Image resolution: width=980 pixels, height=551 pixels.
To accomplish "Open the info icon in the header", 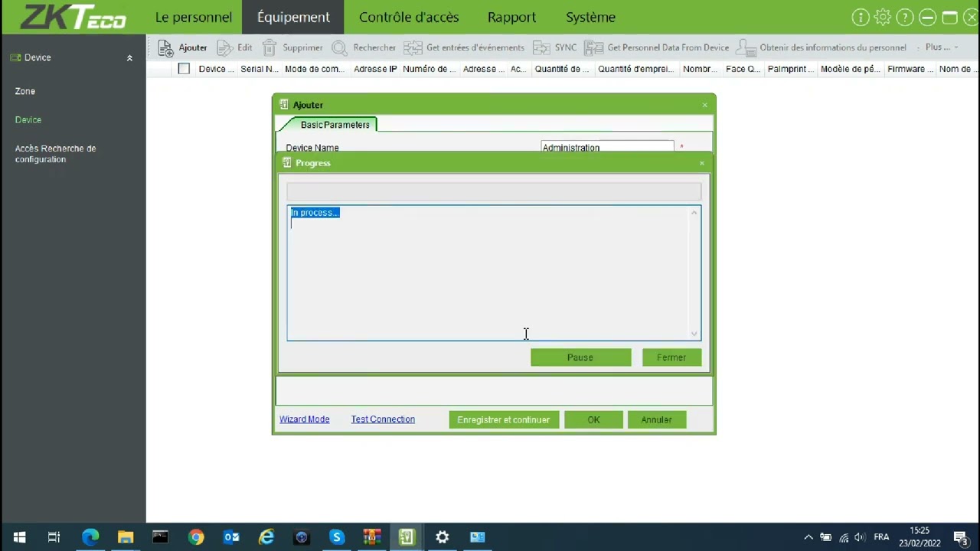I will 861,17.
